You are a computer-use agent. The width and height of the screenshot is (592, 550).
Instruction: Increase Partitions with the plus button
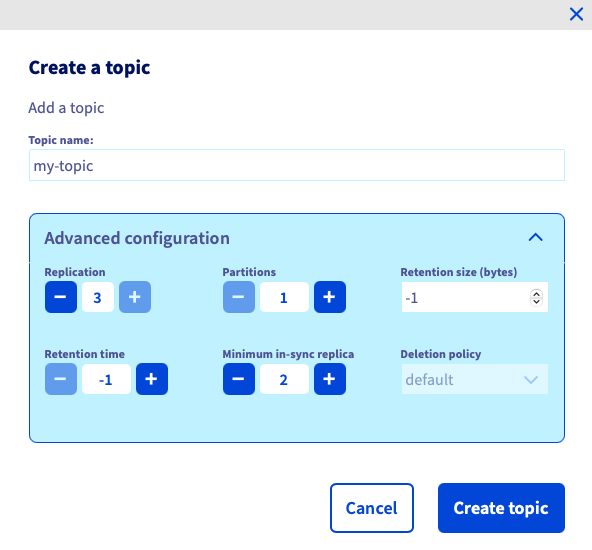pyautogui.click(x=330, y=297)
